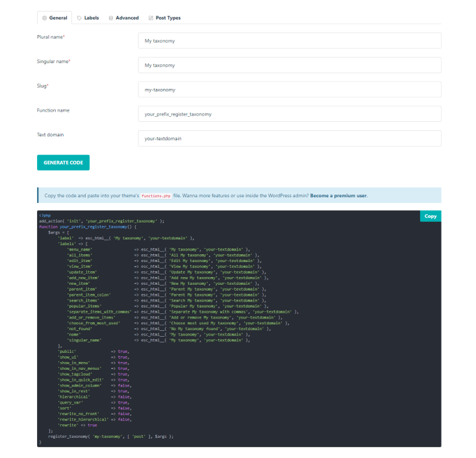Select the Slug field containing my-taxonomy
The image size is (476, 458).
tap(289, 90)
